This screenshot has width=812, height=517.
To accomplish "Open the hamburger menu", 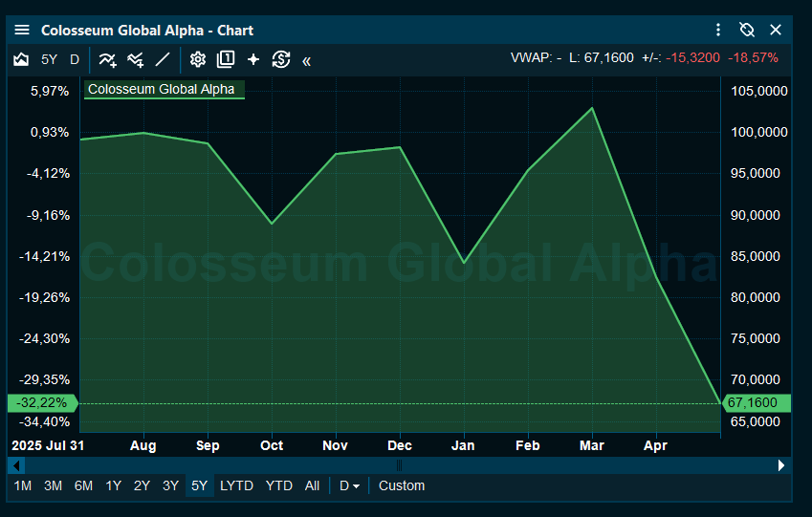I will pyautogui.click(x=22, y=30).
